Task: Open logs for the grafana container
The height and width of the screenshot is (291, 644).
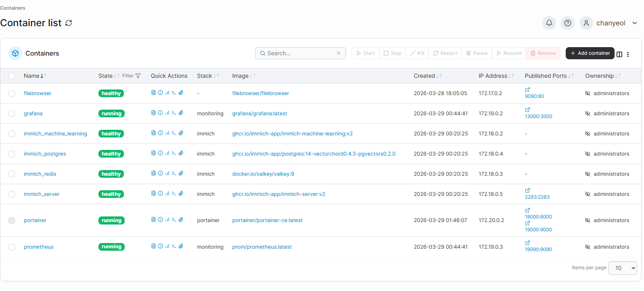Action: coord(153,113)
